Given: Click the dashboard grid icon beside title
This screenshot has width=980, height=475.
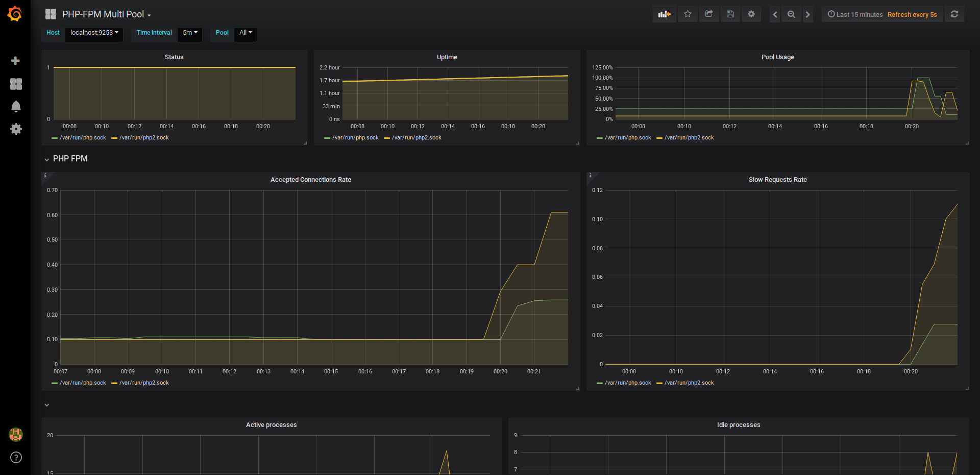Looking at the screenshot, I should coord(51,14).
